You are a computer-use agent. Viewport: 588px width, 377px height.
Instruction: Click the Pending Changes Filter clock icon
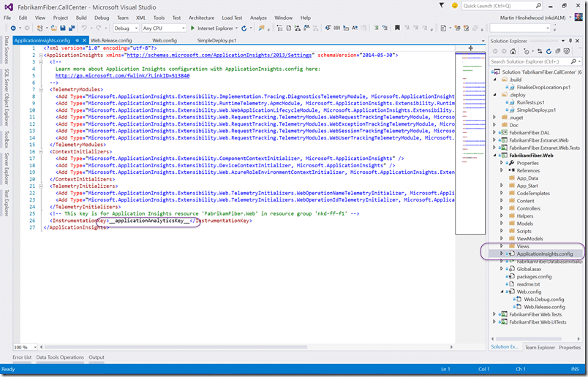click(527, 51)
